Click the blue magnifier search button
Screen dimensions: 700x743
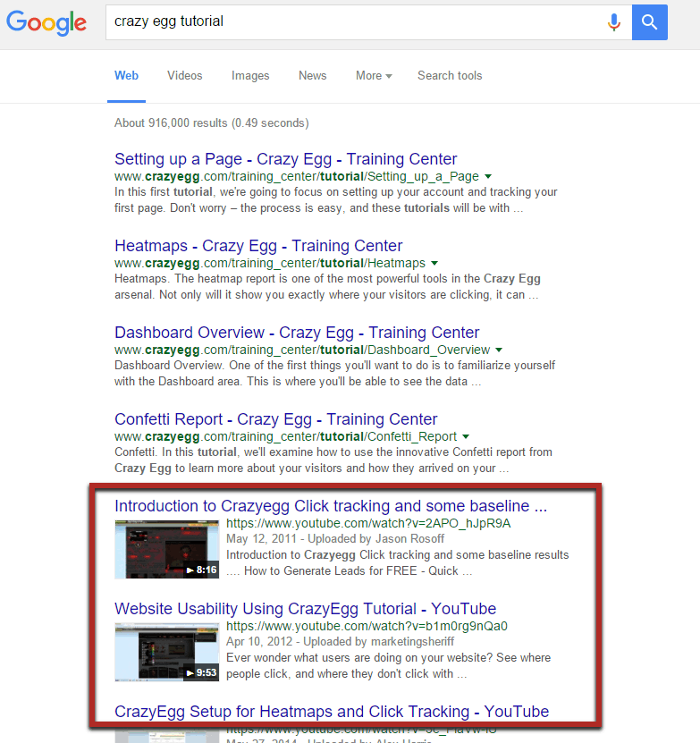pos(649,22)
